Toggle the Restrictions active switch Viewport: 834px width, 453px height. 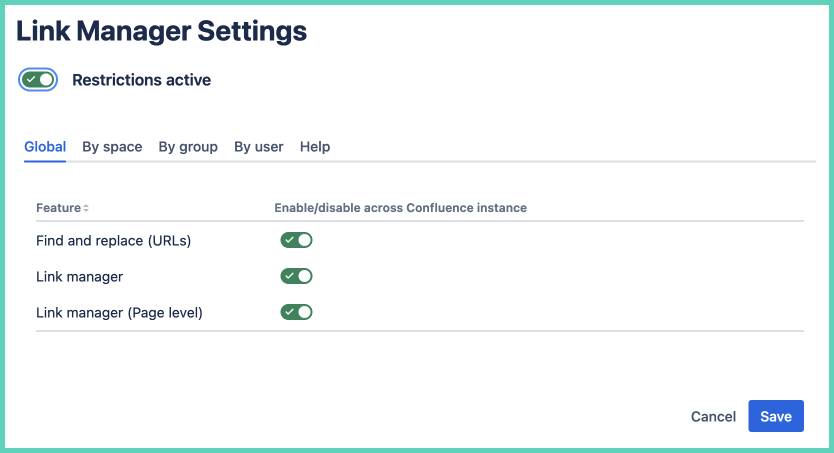click(x=38, y=80)
